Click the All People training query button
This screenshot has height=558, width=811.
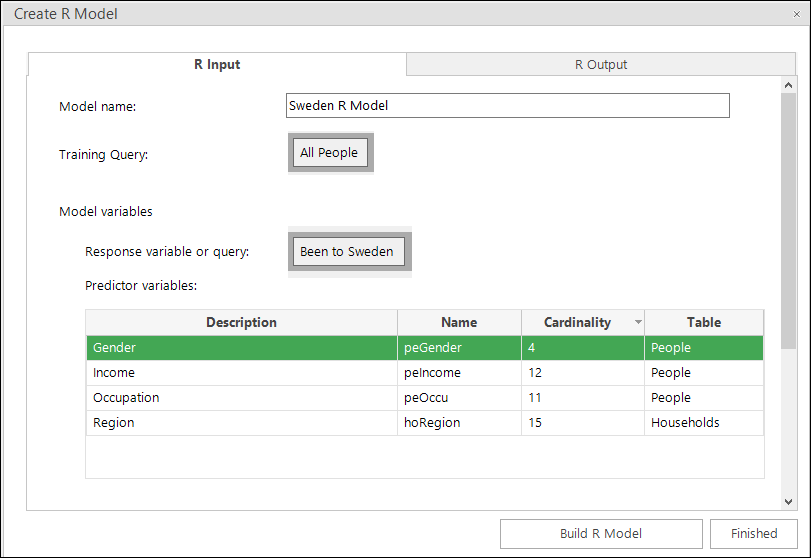click(331, 153)
